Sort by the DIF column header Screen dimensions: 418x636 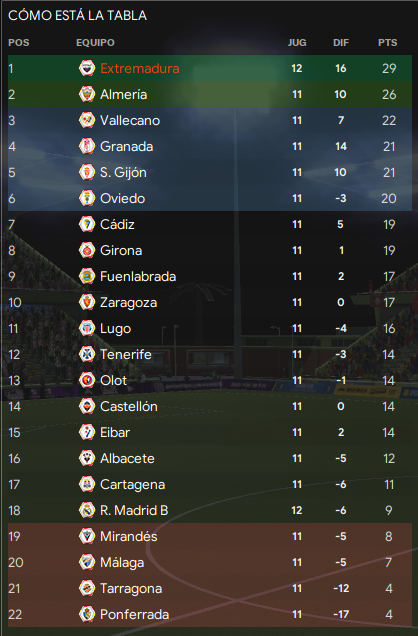click(x=341, y=43)
